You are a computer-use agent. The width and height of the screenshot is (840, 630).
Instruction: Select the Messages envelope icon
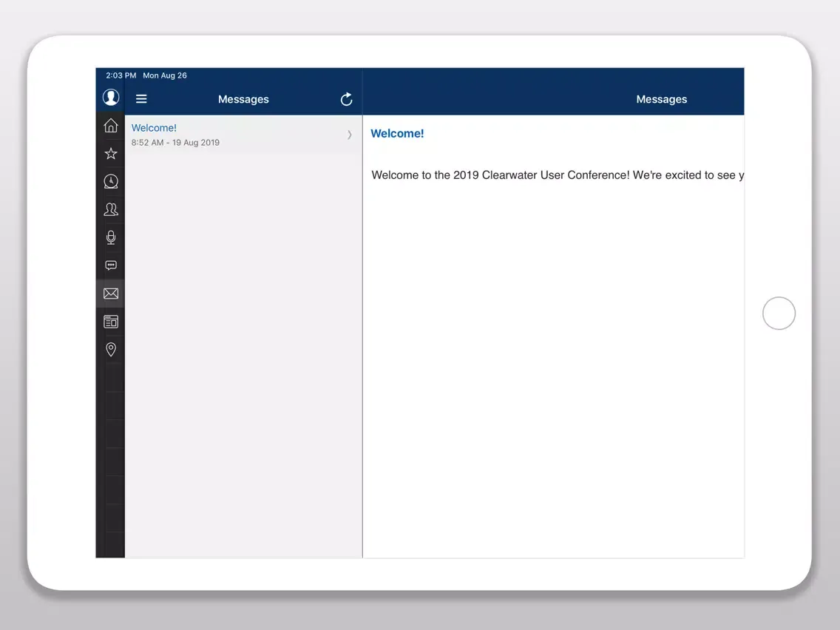pyautogui.click(x=111, y=294)
